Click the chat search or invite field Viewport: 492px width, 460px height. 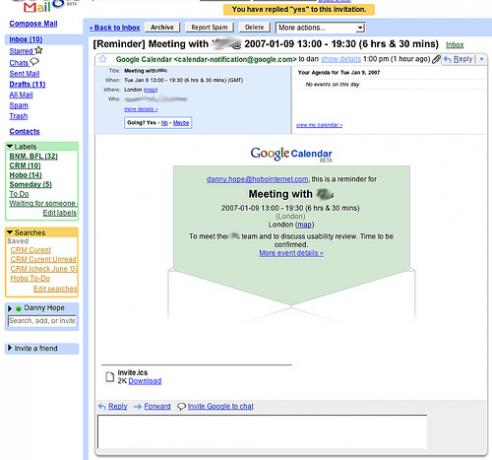(42, 321)
